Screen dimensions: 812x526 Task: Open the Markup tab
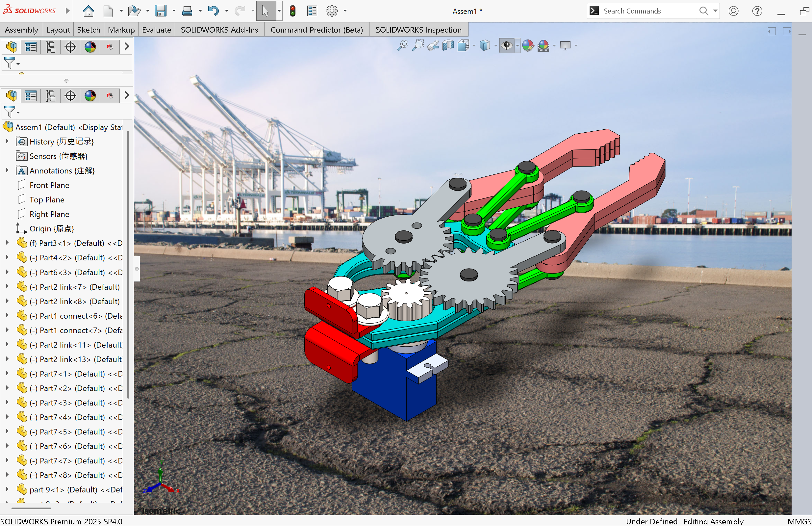pyautogui.click(x=121, y=30)
